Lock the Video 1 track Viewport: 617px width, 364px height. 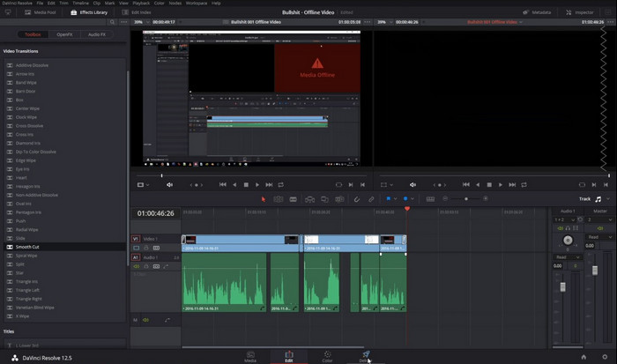click(146, 248)
